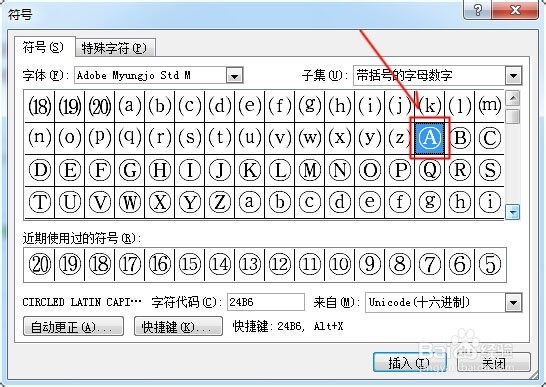
Task: Choose the circled lowercase i symbol
Action: click(490, 202)
